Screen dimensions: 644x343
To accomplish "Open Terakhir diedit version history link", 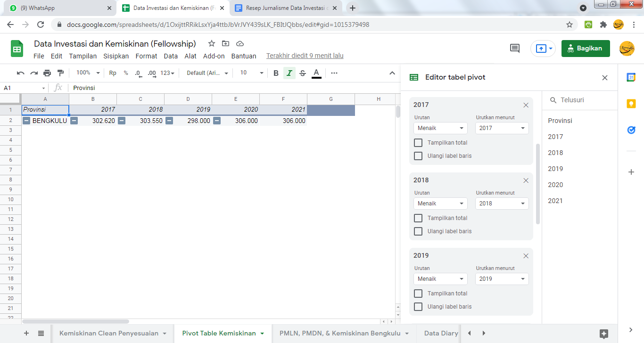I will tap(305, 56).
